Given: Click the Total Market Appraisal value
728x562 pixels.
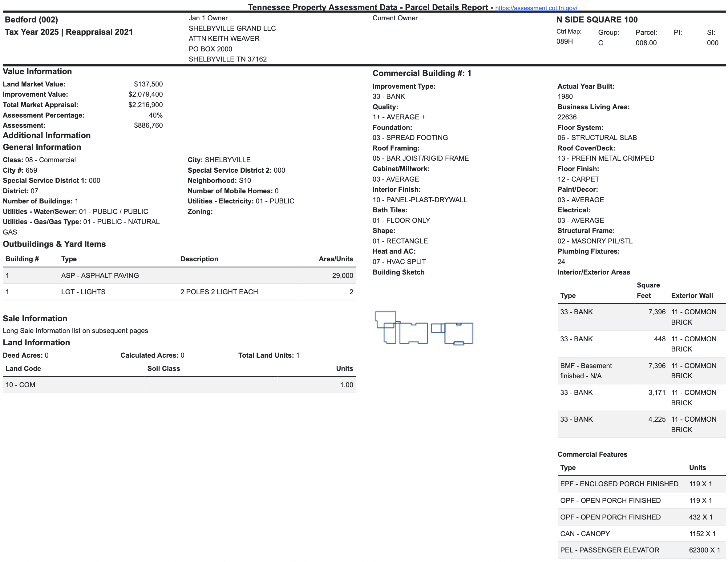Looking at the screenshot, I should click(145, 105).
